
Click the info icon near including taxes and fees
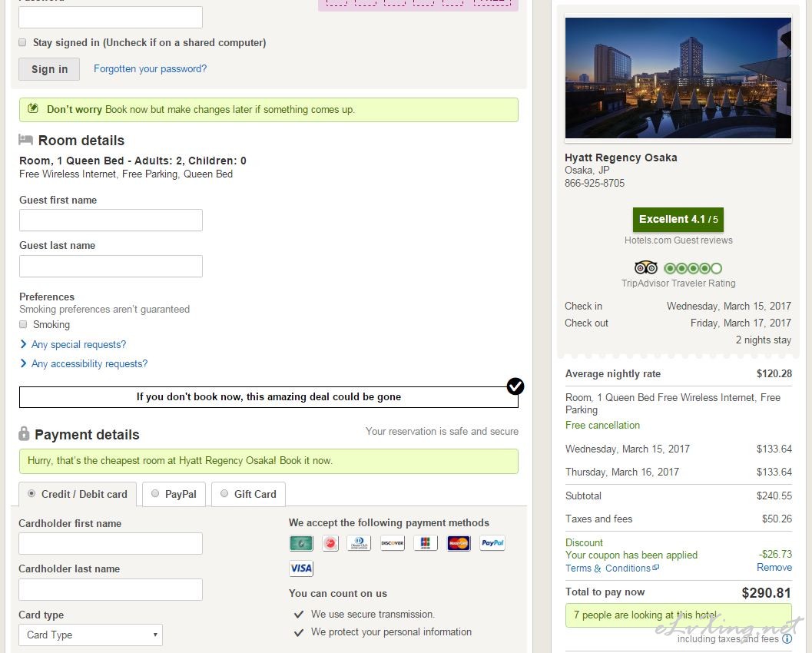(x=787, y=638)
